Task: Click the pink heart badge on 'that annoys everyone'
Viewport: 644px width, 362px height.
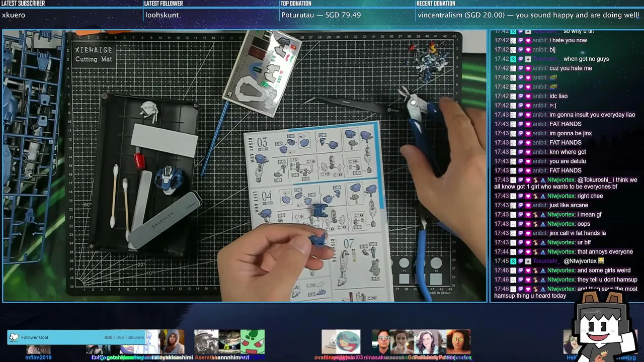Action: (x=528, y=252)
